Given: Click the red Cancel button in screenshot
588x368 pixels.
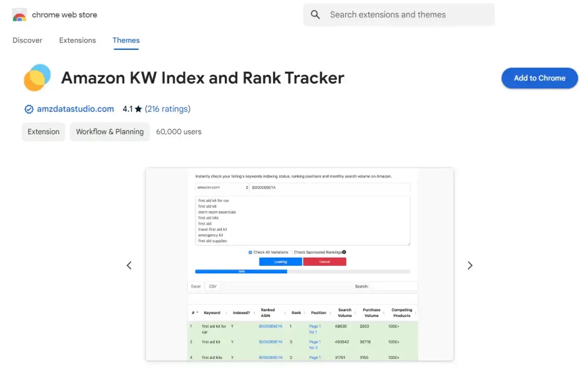Looking at the screenshot, I should coord(325,262).
